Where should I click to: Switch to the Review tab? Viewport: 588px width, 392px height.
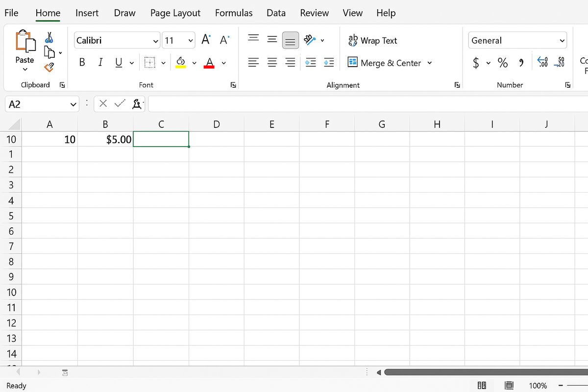(314, 13)
